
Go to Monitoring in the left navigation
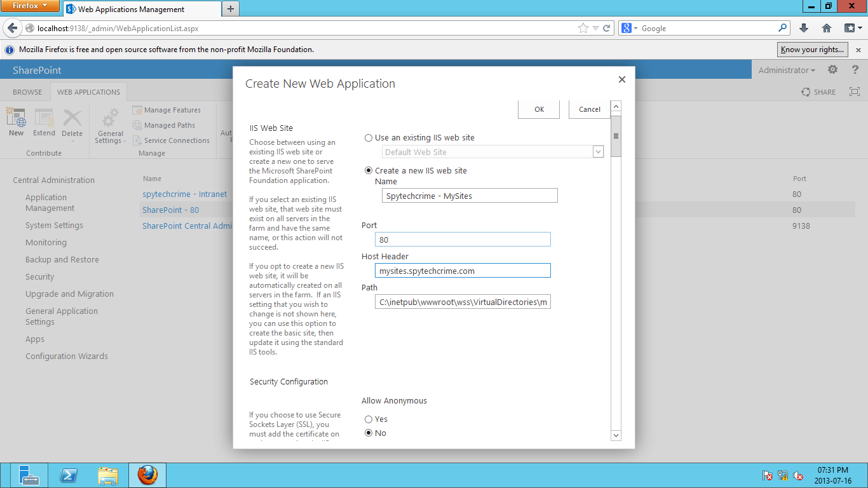(x=46, y=243)
